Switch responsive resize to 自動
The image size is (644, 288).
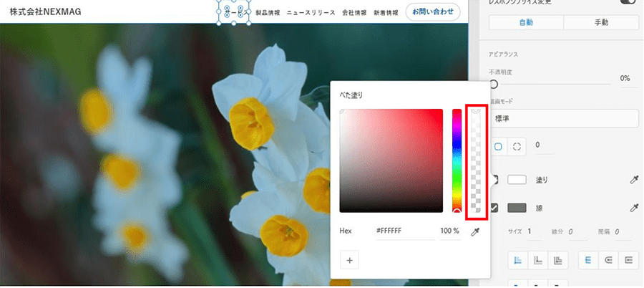point(526,23)
